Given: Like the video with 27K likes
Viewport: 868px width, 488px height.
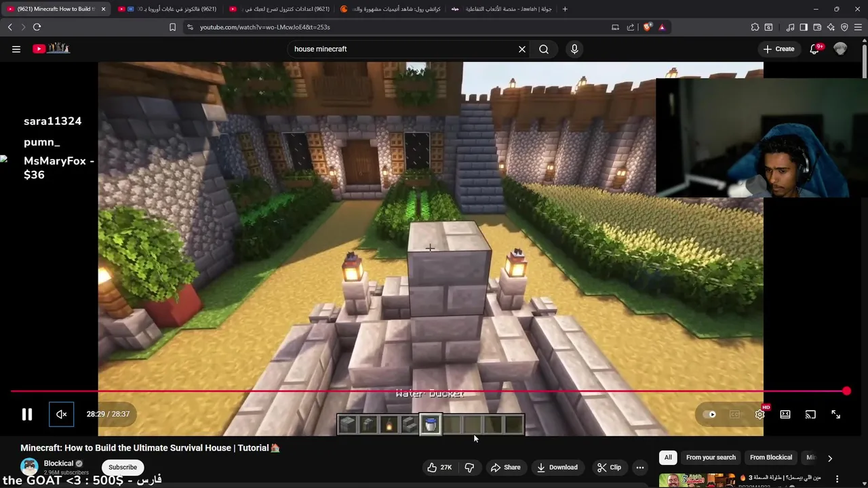Looking at the screenshot, I should pyautogui.click(x=439, y=467).
